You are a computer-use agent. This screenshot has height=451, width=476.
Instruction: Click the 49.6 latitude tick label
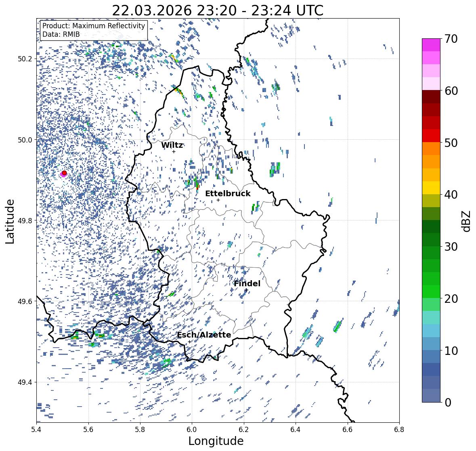25,301
